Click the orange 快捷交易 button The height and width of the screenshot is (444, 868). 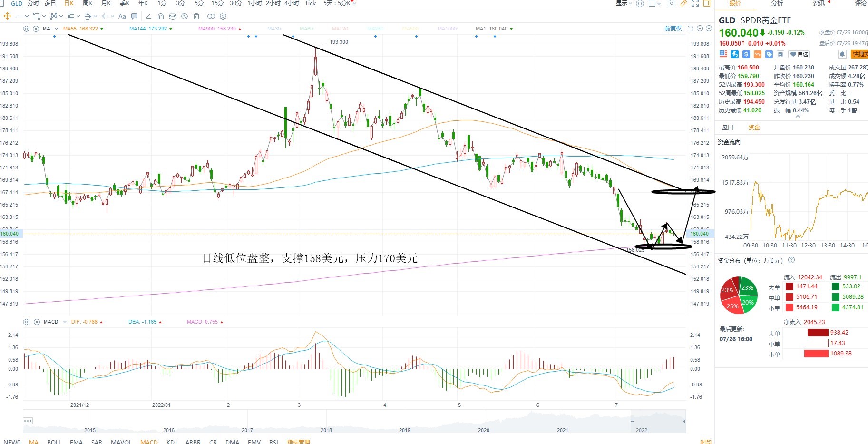859,54
